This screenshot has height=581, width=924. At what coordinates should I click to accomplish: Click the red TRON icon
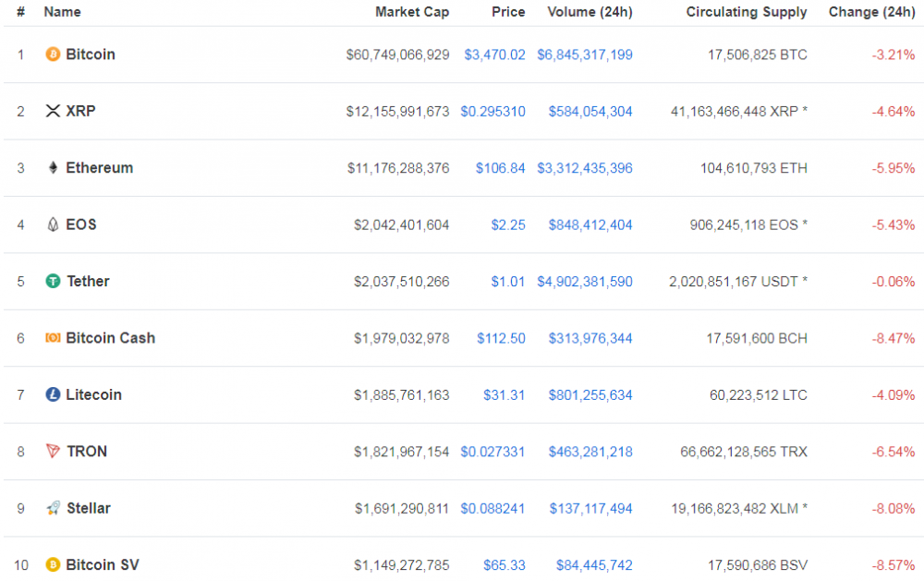click(x=53, y=452)
